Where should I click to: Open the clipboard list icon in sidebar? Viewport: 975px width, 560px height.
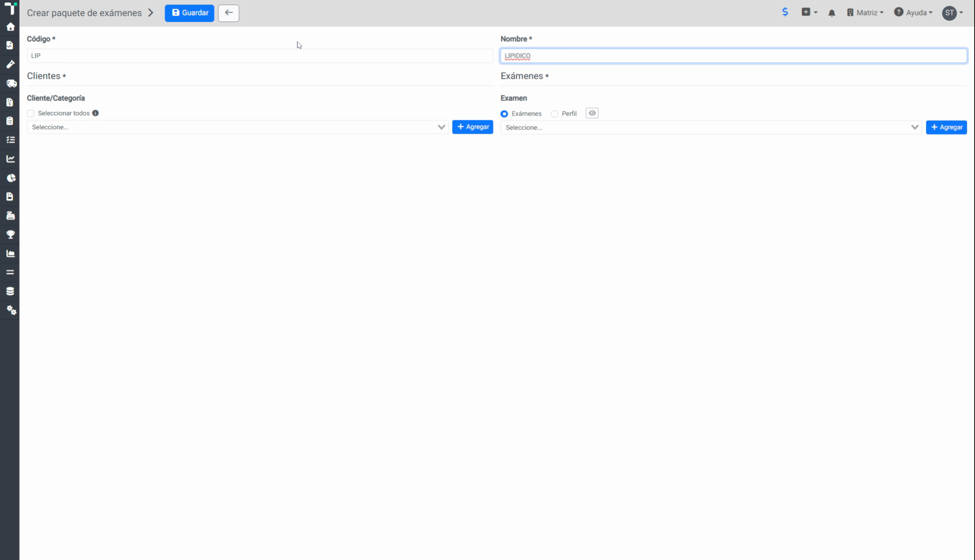click(x=10, y=121)
